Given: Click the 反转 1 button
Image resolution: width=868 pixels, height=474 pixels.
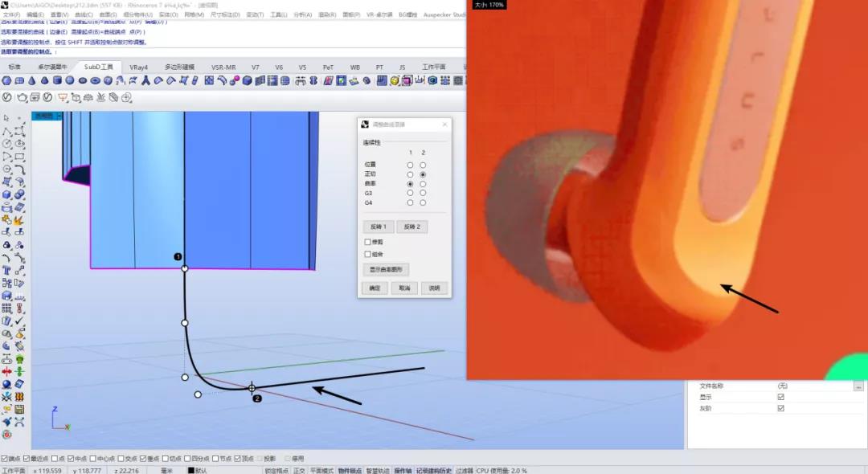Looking at the screenshot, I should point(379,227).
